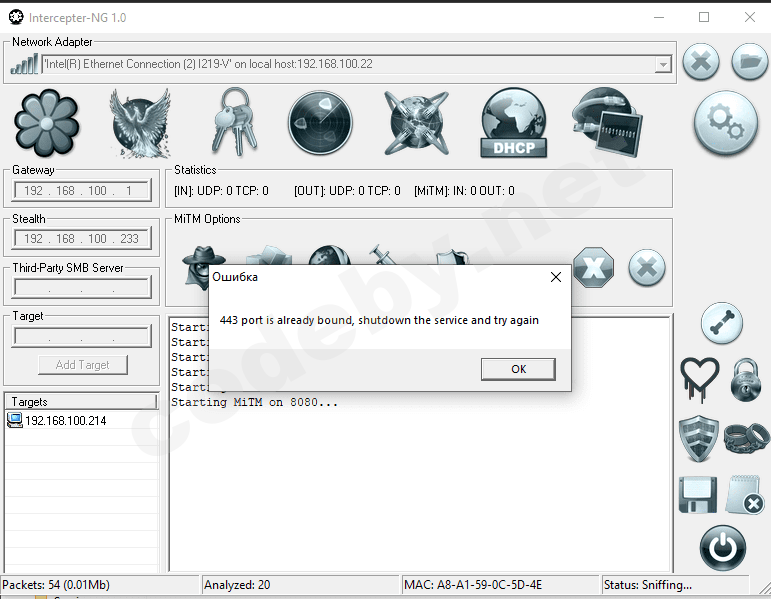Open the Messengers mode flower icon
This screenshot has height=599, width=771.
tap(46, 122)
